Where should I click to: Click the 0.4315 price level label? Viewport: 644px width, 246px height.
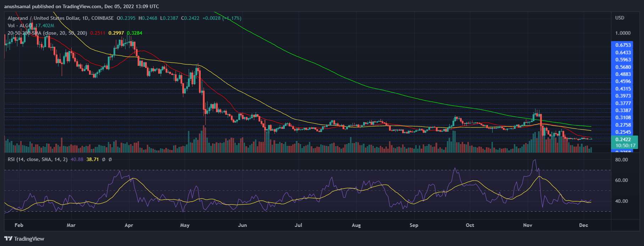click(x=623, y=88)
